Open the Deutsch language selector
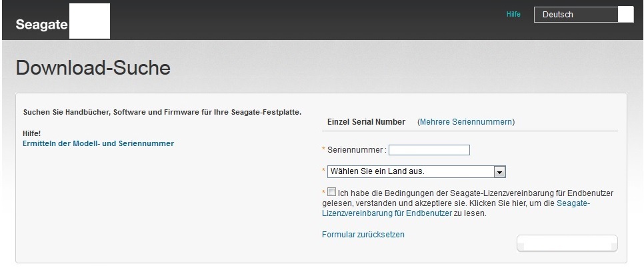 pos(583,15)
